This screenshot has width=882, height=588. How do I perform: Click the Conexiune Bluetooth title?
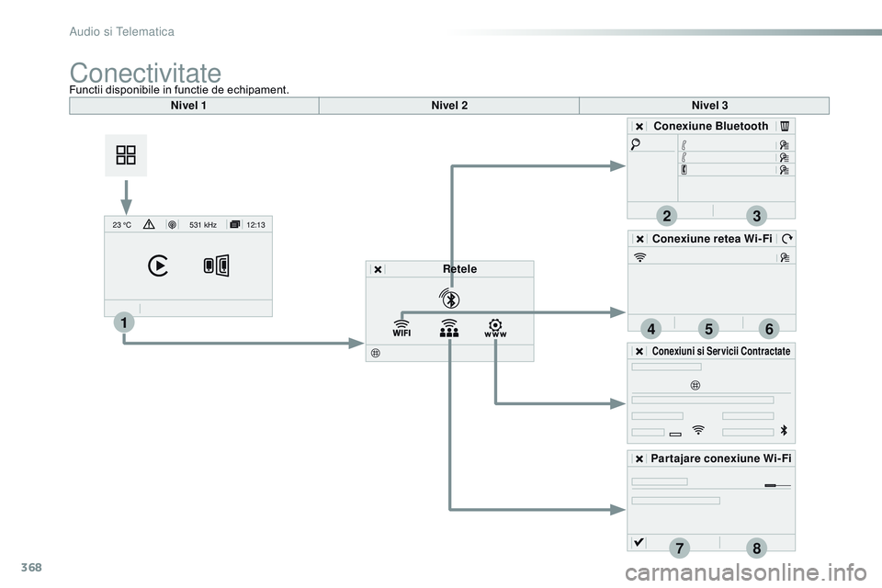[x=710, y=126]
